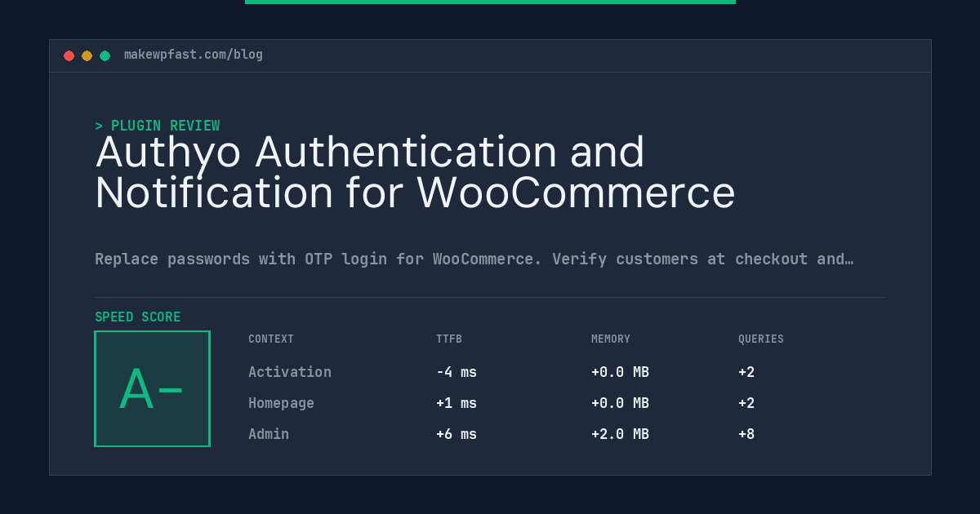
Task: Select the Admin row label
Action: click(x=269, y=434)
